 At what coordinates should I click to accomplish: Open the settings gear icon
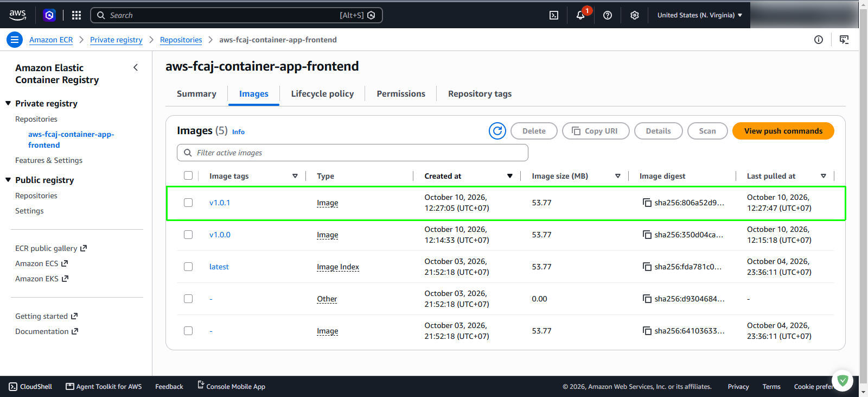tap(635, 15)
